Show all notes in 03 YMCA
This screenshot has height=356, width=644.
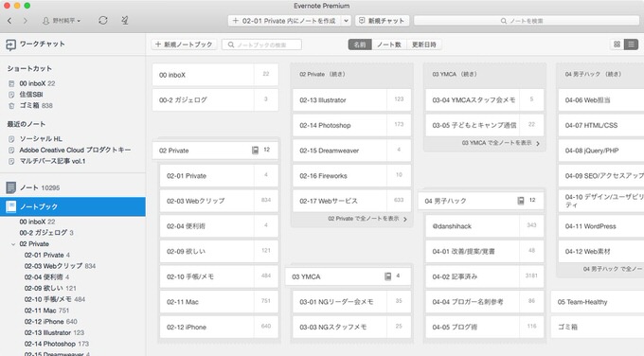pyautogui.click(x=501, y=143)
